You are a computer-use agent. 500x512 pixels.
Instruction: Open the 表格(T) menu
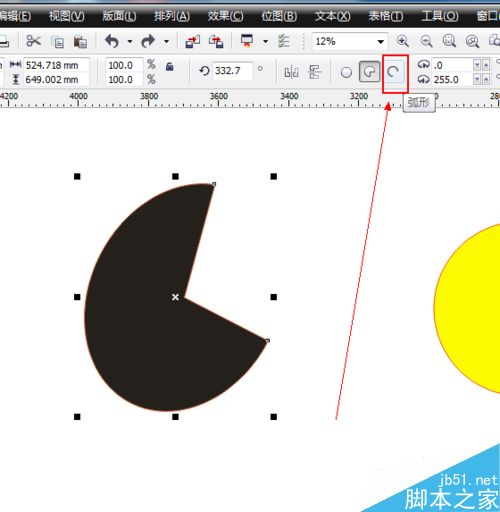point(386,16)
